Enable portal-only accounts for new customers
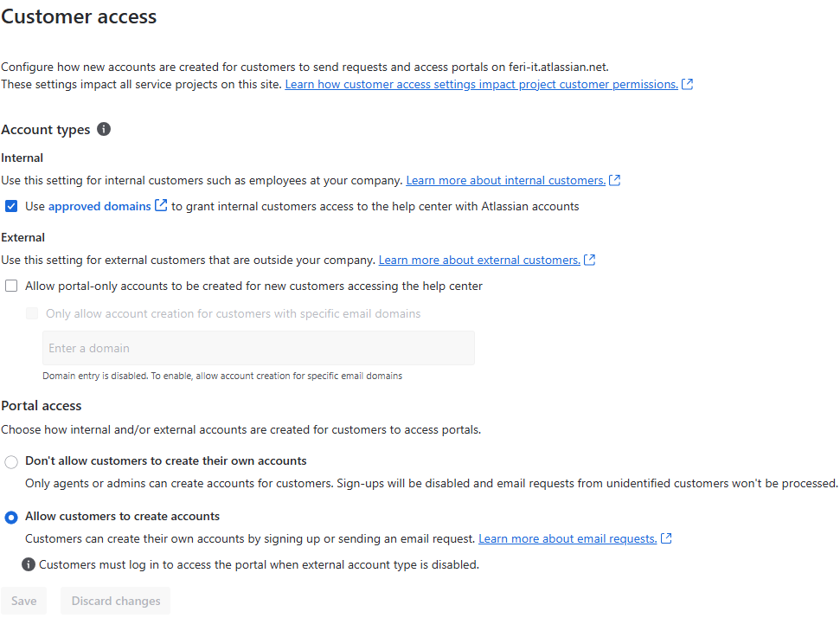Viewport: 840px width, 618px height. [13, 286]
